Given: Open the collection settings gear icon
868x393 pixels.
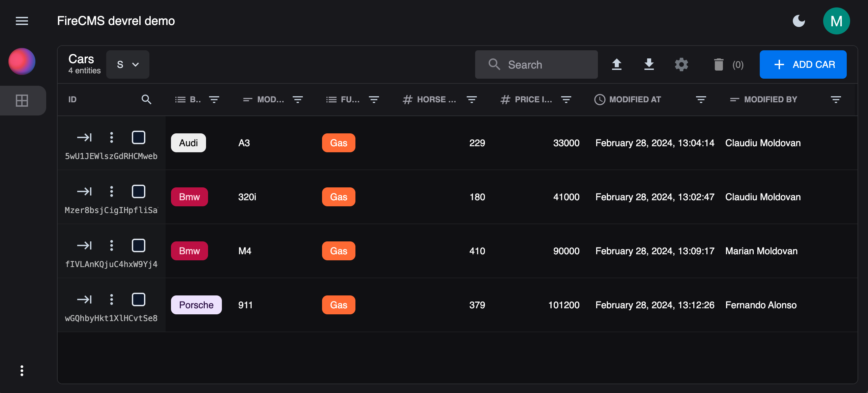Looking at the screenshot, I should pyautogui.click(x=682, y=64).
